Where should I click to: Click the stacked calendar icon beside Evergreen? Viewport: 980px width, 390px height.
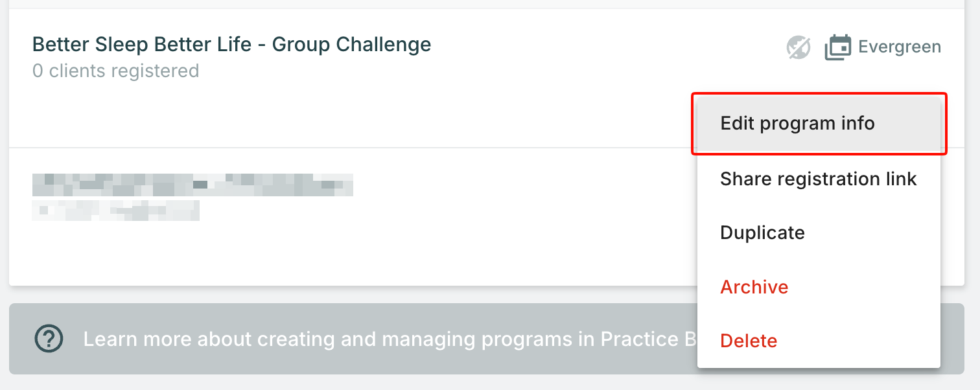[x=837, y=47]
